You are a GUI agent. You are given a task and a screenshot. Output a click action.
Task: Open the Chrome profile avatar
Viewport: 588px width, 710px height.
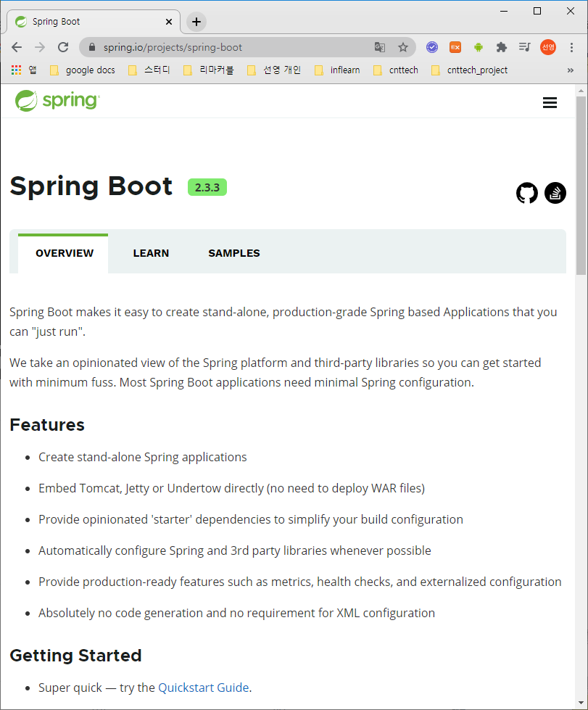point(548,47)
